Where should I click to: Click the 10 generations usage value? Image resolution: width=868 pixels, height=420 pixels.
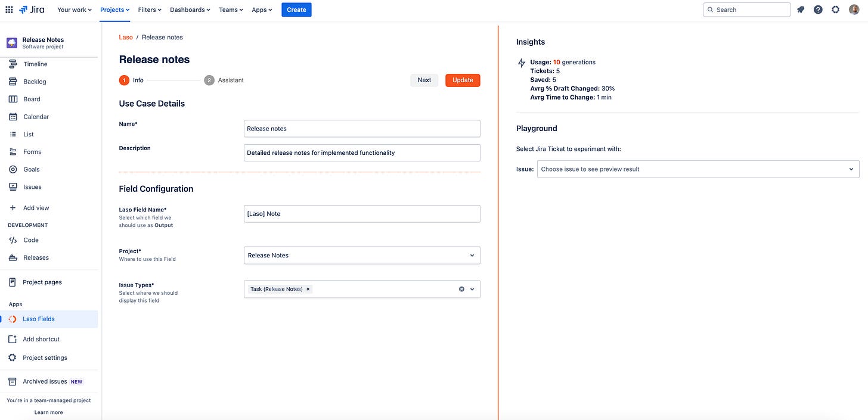tap(574, 62)
